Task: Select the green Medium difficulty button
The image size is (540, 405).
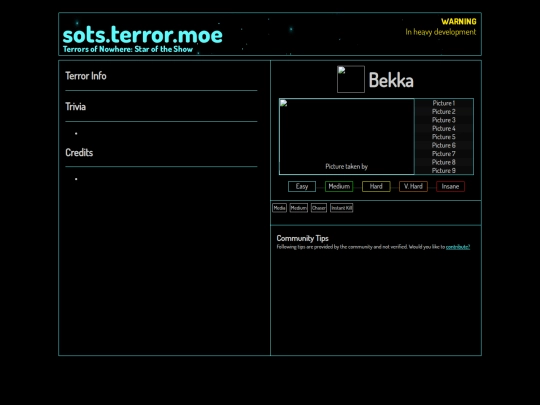Action: pos(339,186)
